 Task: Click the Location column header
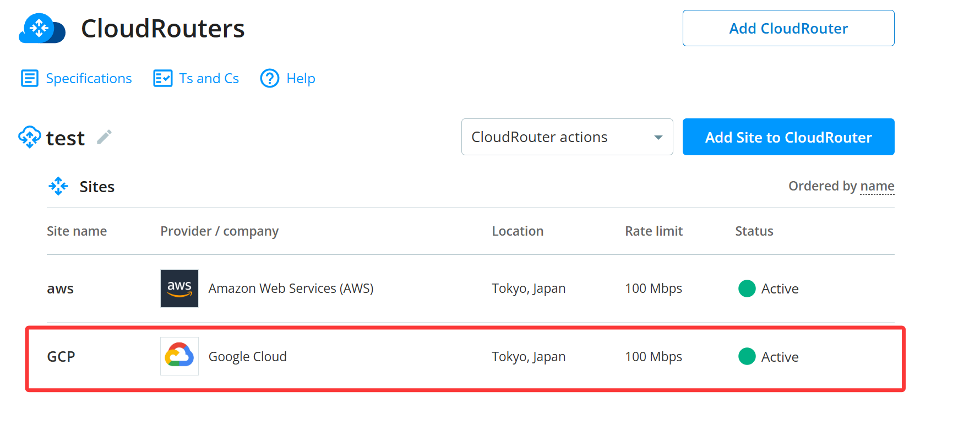(518, 231)
